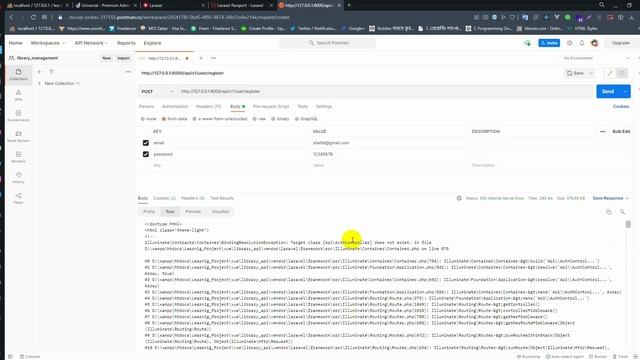Image resolution: width=640 pixels, height=360 pixels.
Task: Open the Send button dropdown arrow
Action: 625,91
